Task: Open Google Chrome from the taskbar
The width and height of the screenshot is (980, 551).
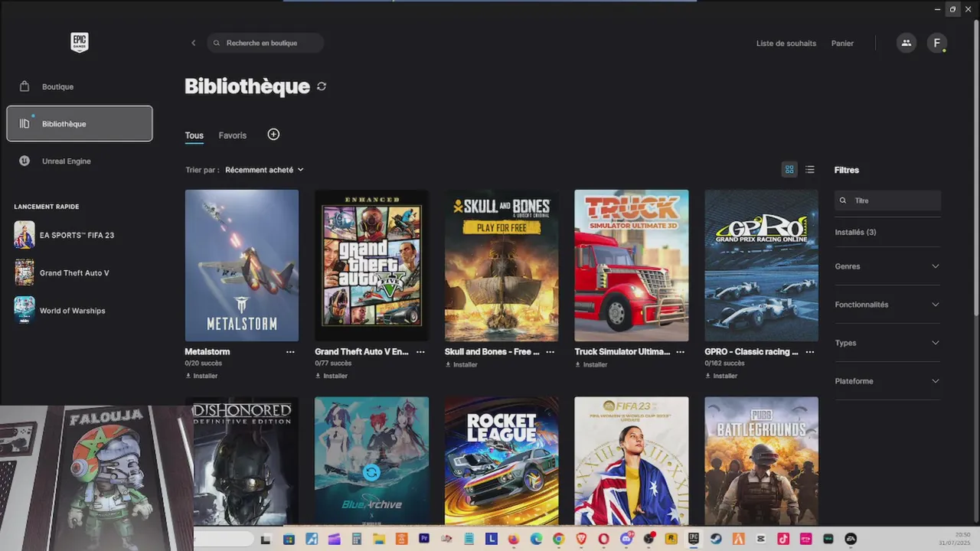Action: click(x=559, y=539)
